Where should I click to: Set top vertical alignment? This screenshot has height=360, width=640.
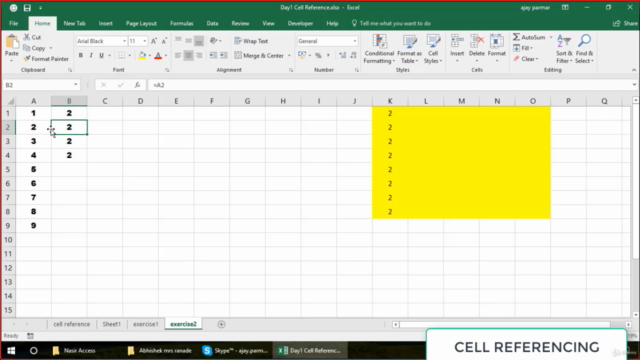coord(178,41)
